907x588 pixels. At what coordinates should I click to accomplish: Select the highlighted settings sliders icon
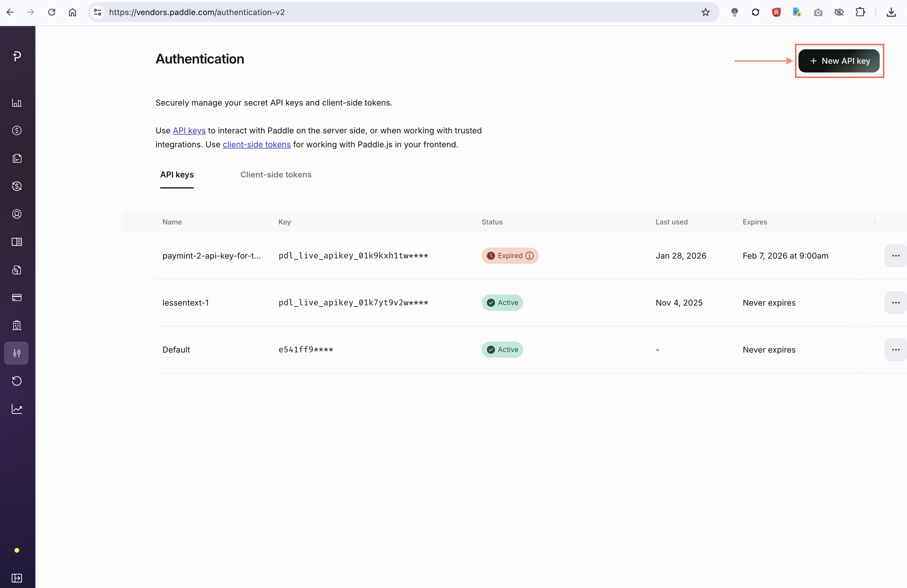[x=16, y=353]
